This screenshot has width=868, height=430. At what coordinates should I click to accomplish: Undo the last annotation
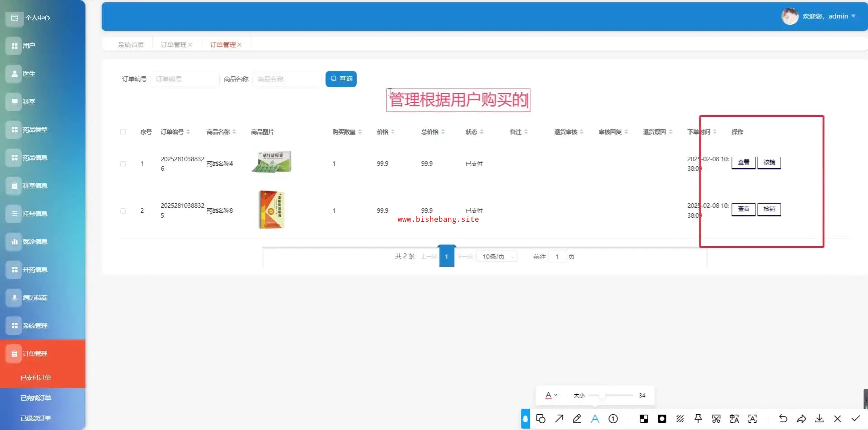coord(783,419)
